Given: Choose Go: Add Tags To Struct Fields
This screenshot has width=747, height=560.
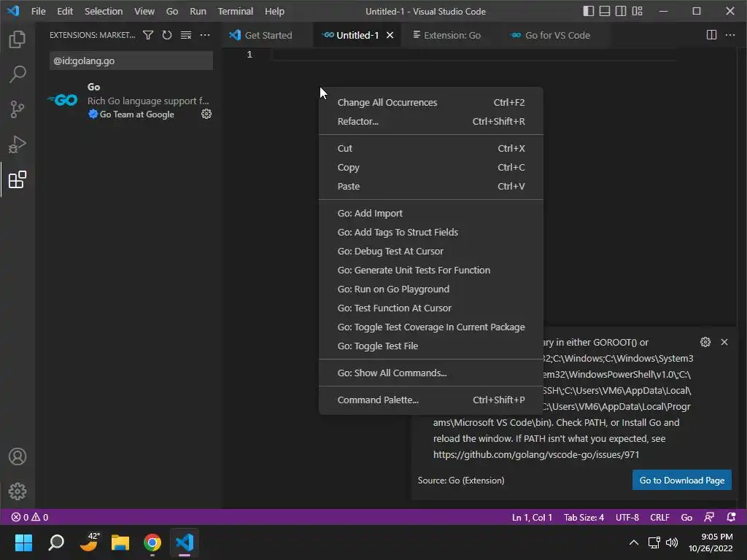Looking at the screenshot, I should coord(430,233).
